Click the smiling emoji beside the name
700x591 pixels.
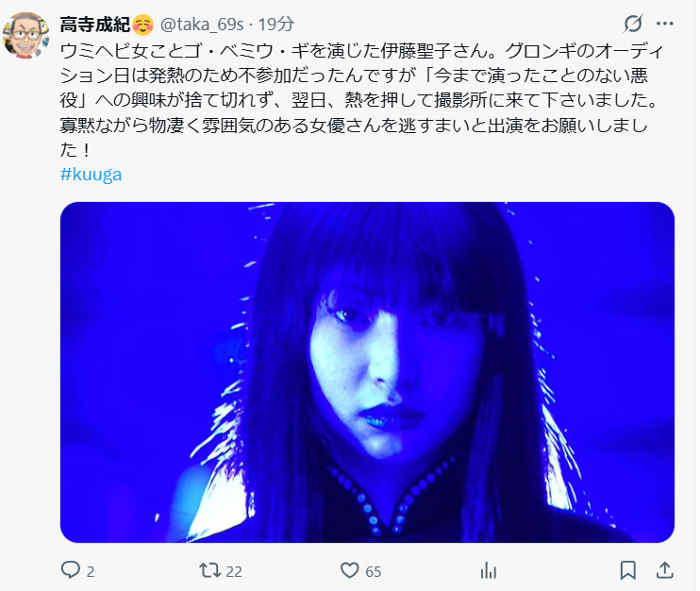(142, 25)
